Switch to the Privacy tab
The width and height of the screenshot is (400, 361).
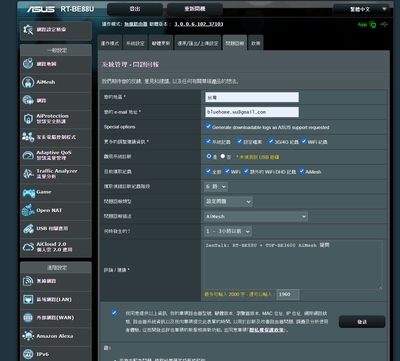tap(256, 43)
